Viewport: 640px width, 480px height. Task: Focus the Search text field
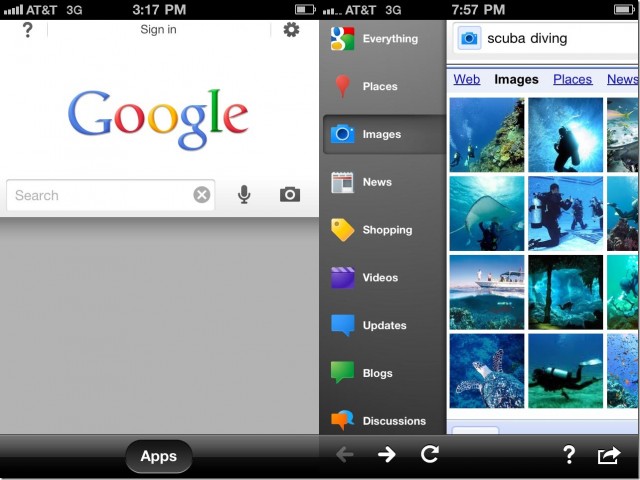(110, 195)
